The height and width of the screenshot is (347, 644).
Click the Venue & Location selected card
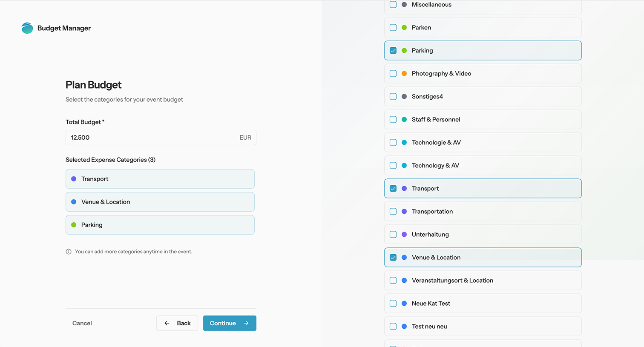pyautogui.click(x=160, y=202)
